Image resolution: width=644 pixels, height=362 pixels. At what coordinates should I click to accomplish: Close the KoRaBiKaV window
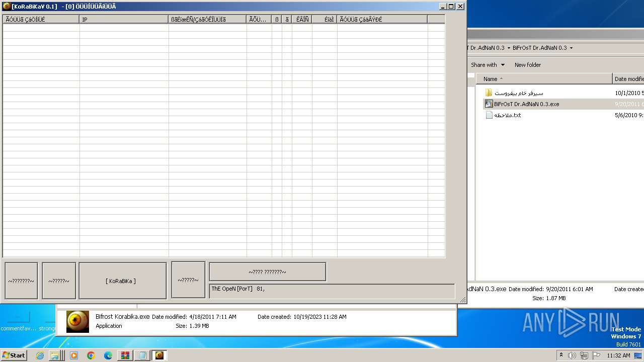(460, 7)
